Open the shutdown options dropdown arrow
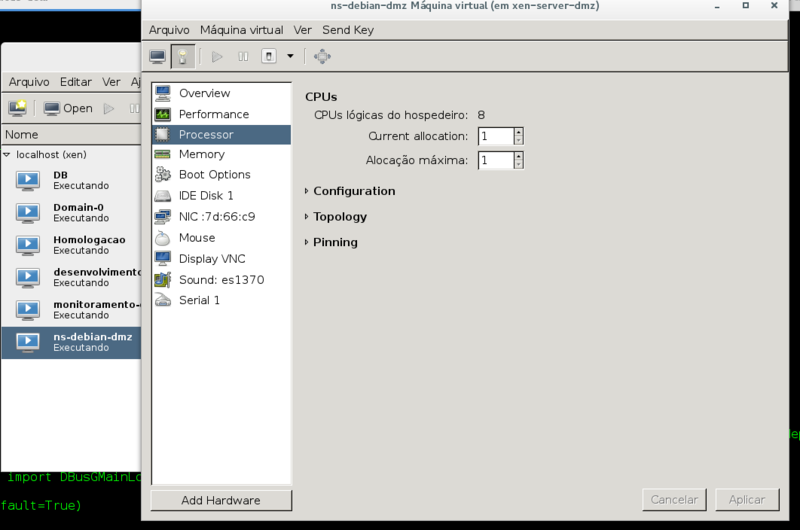The width and height of the screenshot is (800, 530). click(290, 57)
